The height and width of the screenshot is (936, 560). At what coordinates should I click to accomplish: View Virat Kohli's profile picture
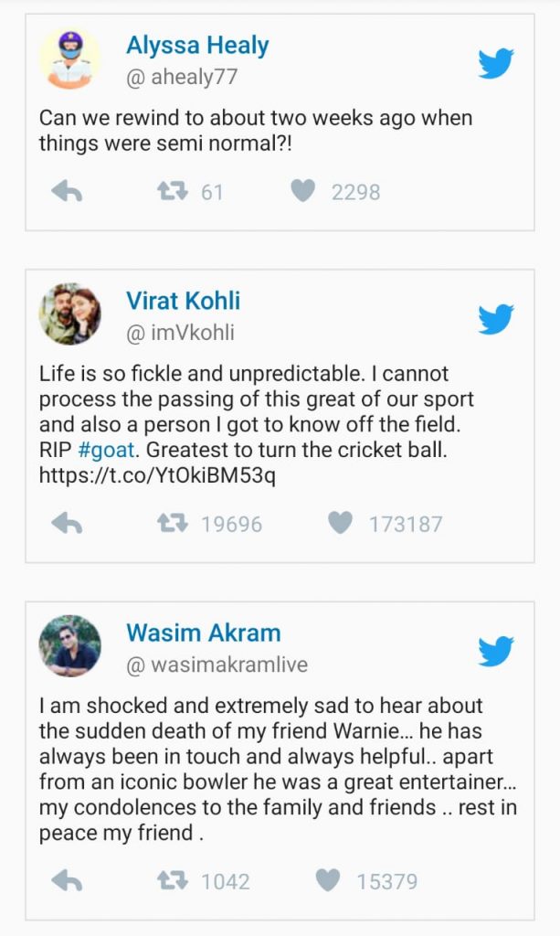click(69, 314)
